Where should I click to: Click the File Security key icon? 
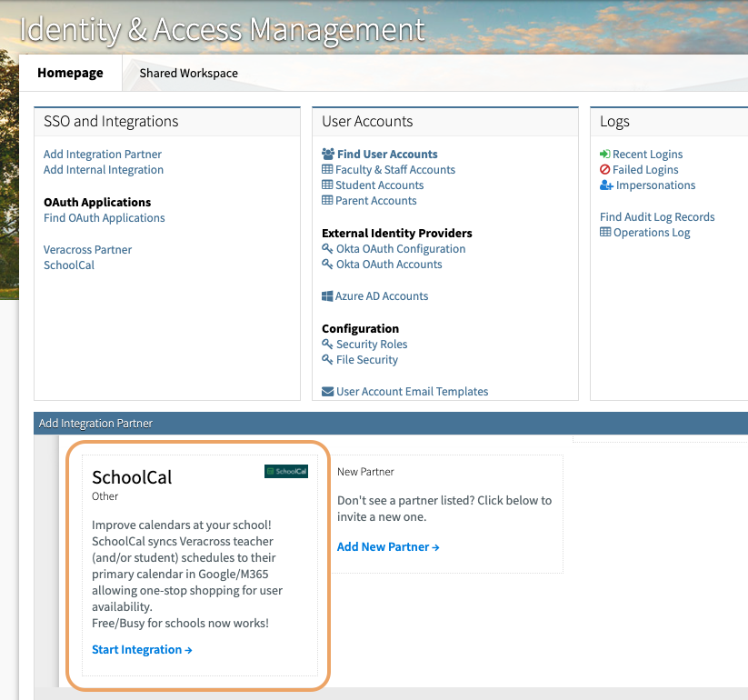pyautogui.click(x=327, y=359)
